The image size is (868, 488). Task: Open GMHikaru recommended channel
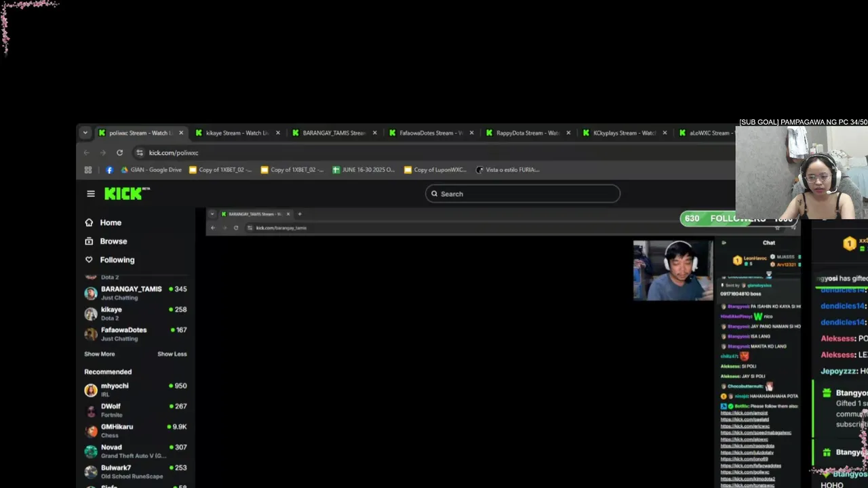[x=136, y=430]
